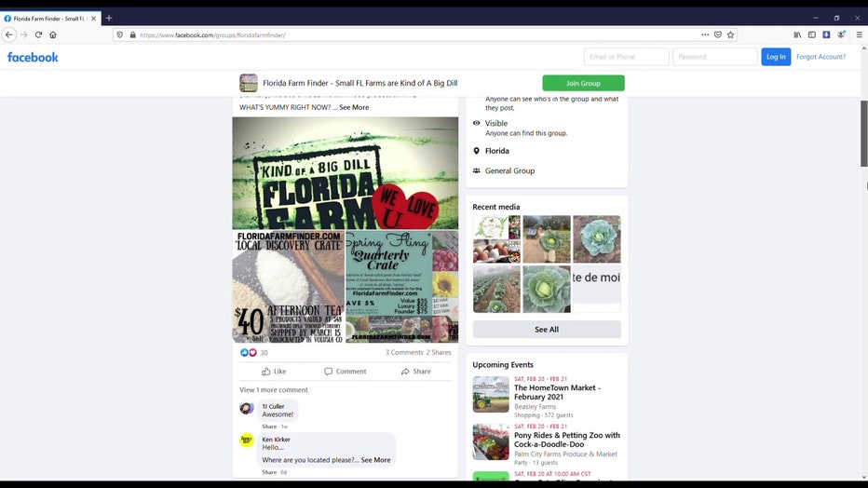
Task: Open the Firefox account avatar icon
Action: coord(841,34)
